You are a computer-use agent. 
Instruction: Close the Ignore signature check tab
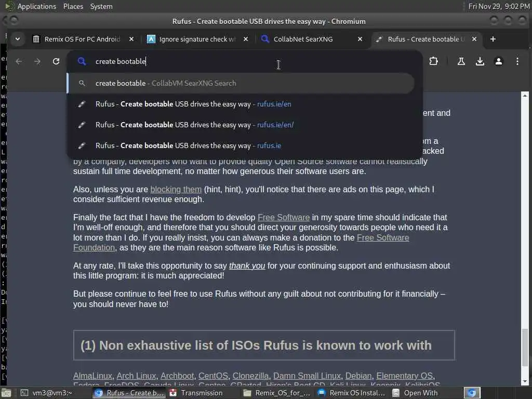tap(246, 39)
